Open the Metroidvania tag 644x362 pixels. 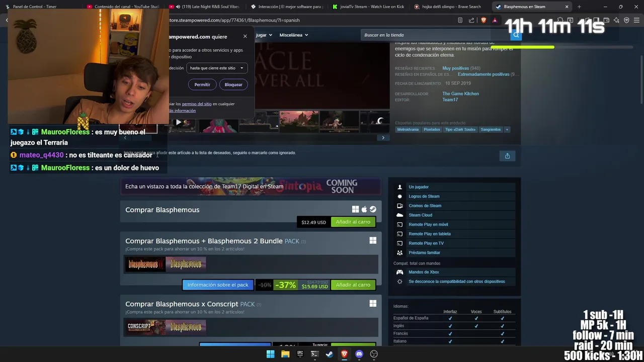coord(408,130)
